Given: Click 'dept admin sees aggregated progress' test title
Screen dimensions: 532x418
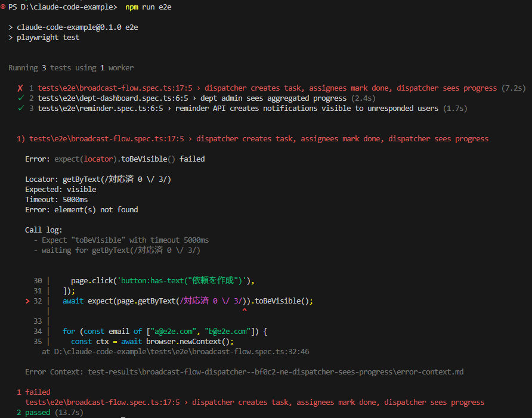Looking at the screenshot, I should pos(274,98).
